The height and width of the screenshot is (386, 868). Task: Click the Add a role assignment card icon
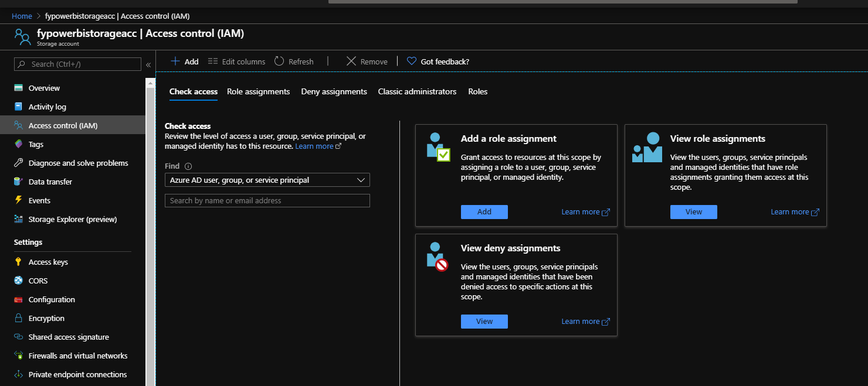point(438,148)
